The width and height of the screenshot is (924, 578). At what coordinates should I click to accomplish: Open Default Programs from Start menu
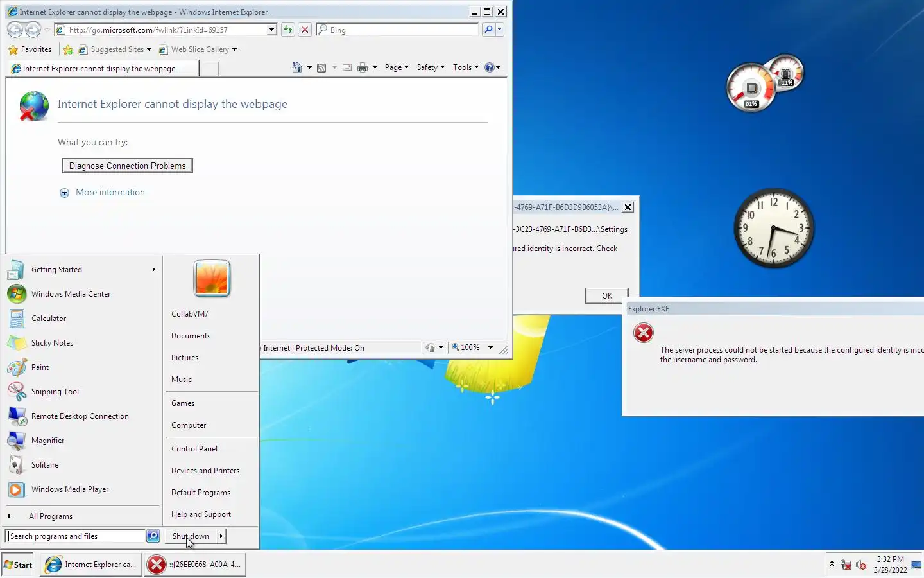point(201,493)
